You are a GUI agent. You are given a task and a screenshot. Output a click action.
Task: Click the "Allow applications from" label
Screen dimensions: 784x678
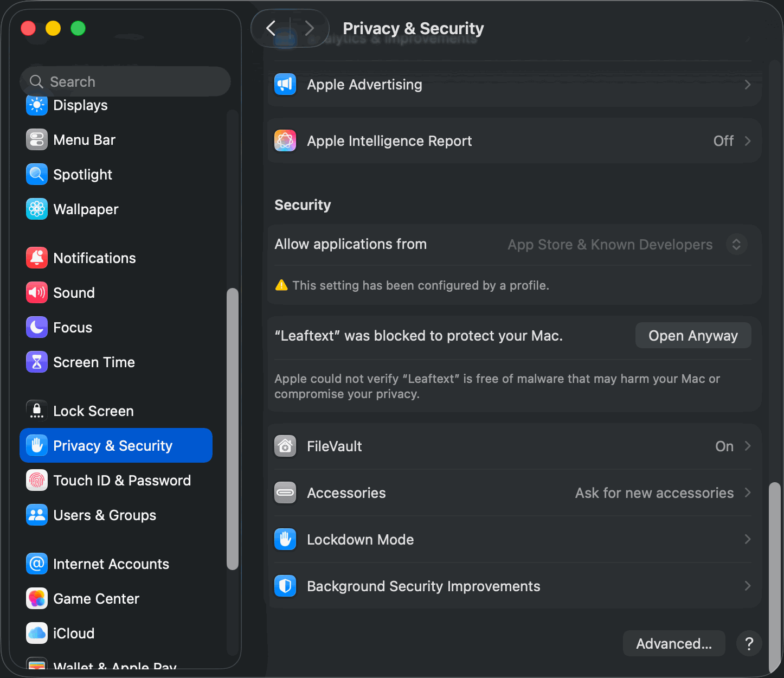click(x=350, y=244)
